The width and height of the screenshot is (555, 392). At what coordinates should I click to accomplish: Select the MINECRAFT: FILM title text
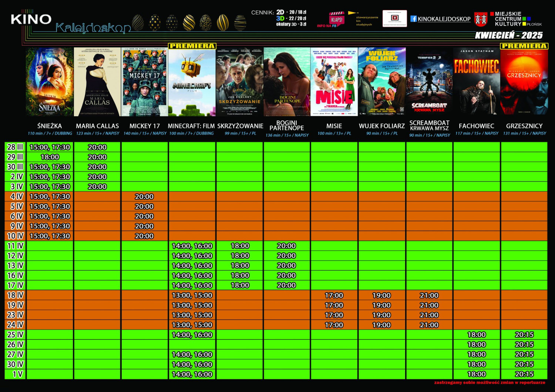click(191, 126)
